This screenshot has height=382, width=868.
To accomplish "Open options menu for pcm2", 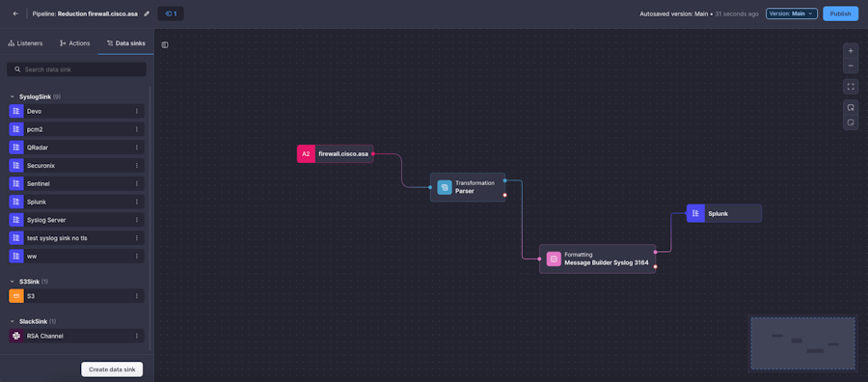I will 137,129.
